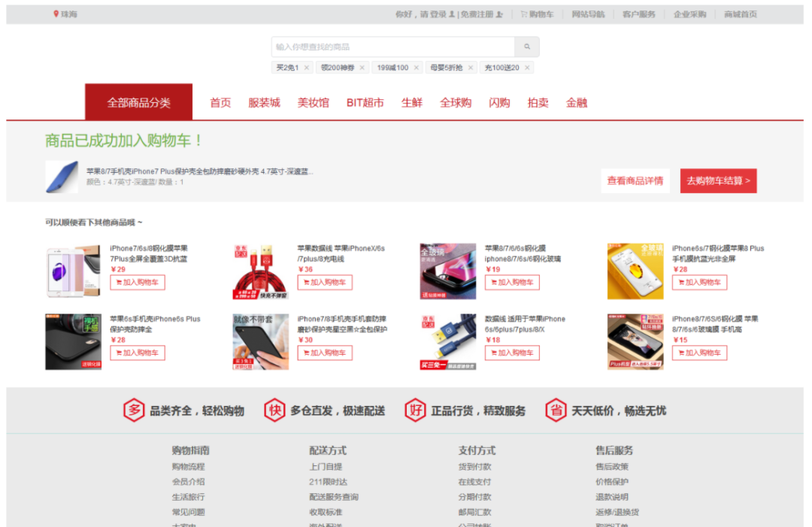Open iPhone7/6s/8钢化膜 product thumbnail

(73, 271)
